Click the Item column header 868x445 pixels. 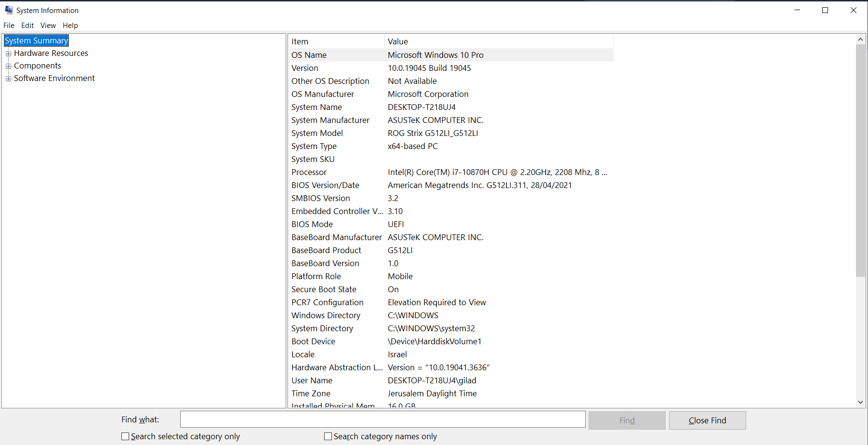pos(336,41)
